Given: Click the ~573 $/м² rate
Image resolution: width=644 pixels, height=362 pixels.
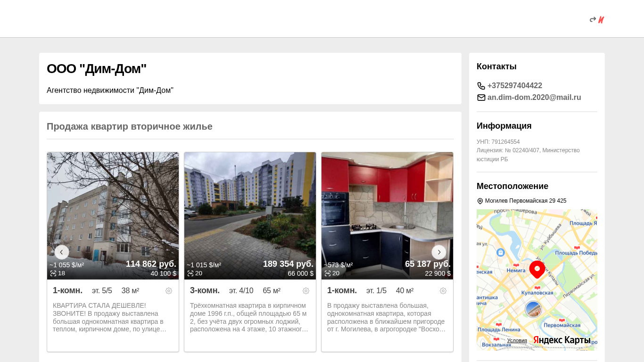Looking at the screenshot, I should pyautogui.click(x=339, y=265).
